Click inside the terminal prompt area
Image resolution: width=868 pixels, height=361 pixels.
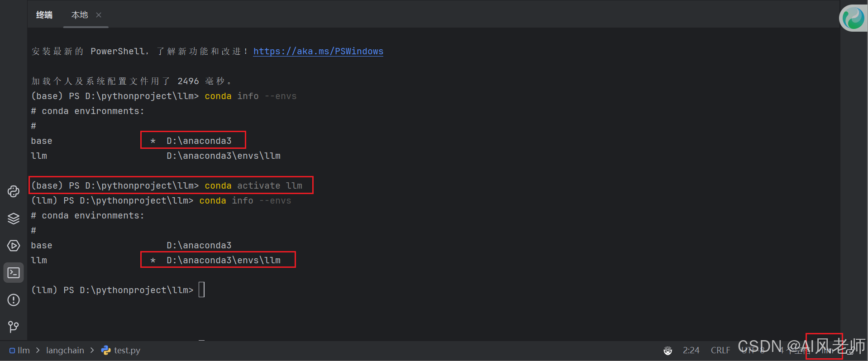point(201,290)
